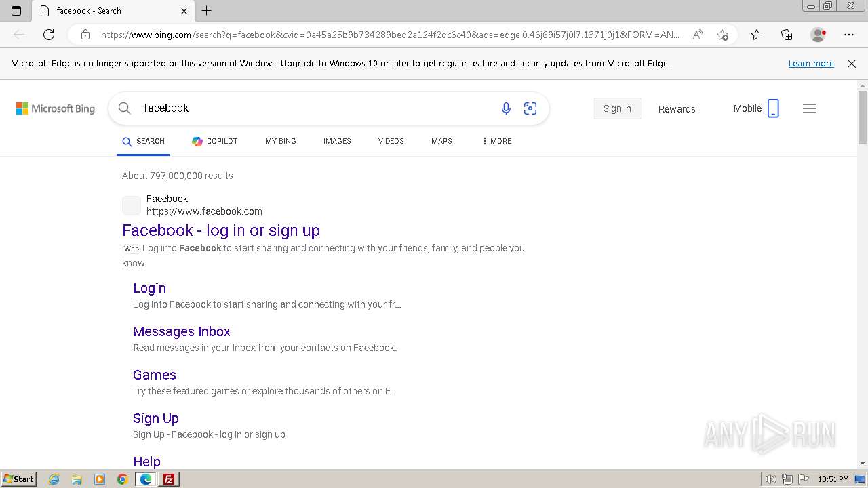Open the Bing hamburger menu
Viewport: 868px width, 488px height.
tap(810, 108)
